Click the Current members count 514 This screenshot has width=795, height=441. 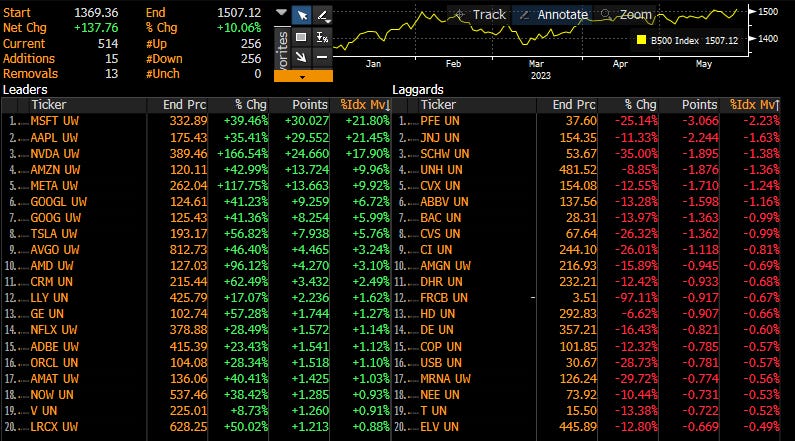coord(108,44)
